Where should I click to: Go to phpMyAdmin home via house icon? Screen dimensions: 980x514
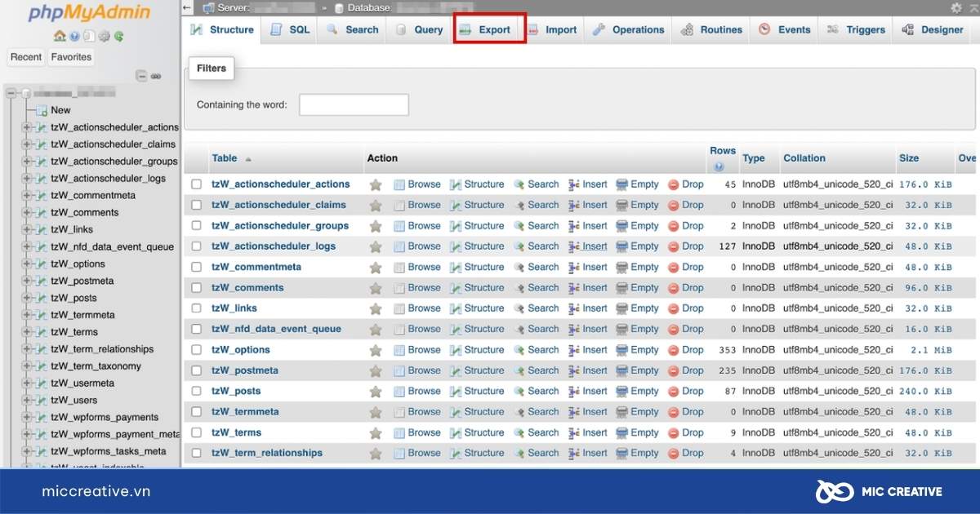click(x=60, y=36)
